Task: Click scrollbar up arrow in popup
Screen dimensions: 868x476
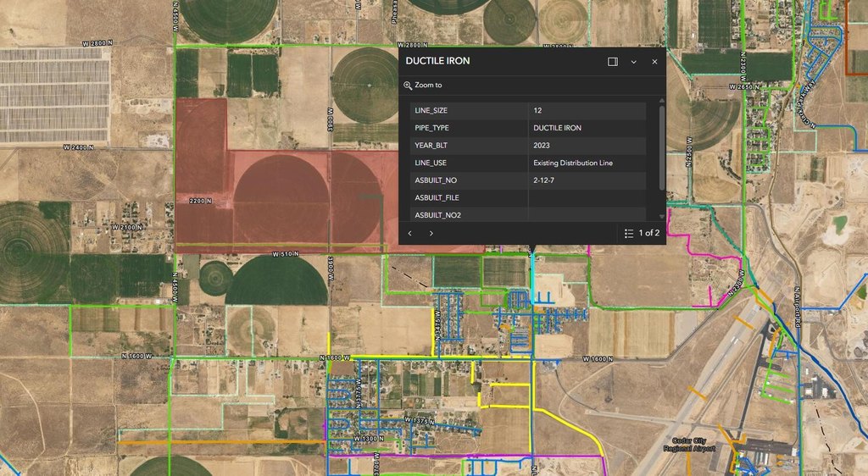Action: (661, 101)
